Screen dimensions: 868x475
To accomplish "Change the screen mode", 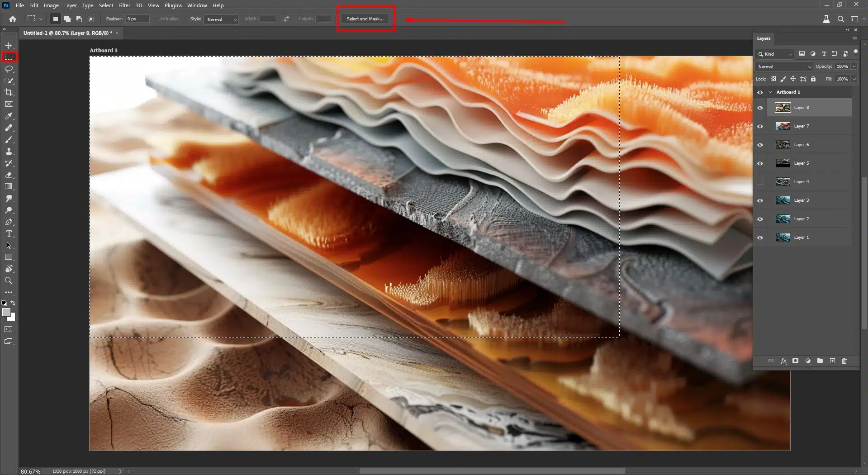I will point(9,341).
